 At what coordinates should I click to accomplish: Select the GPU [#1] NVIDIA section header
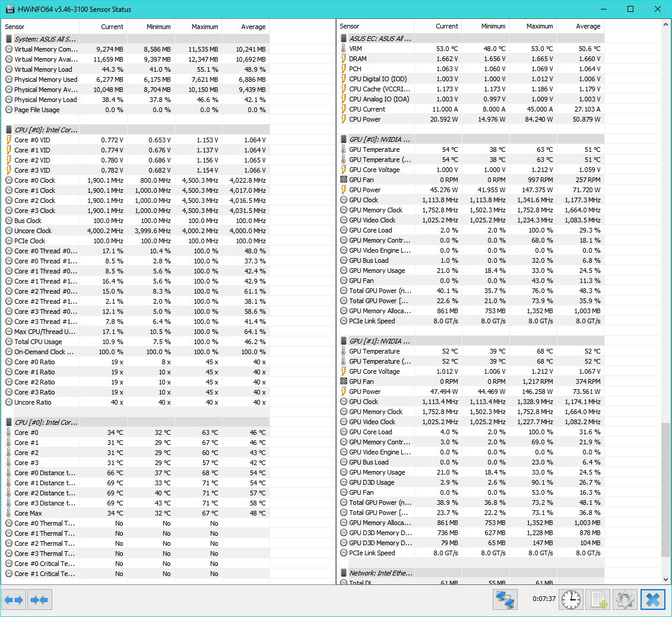pos(380,341)
